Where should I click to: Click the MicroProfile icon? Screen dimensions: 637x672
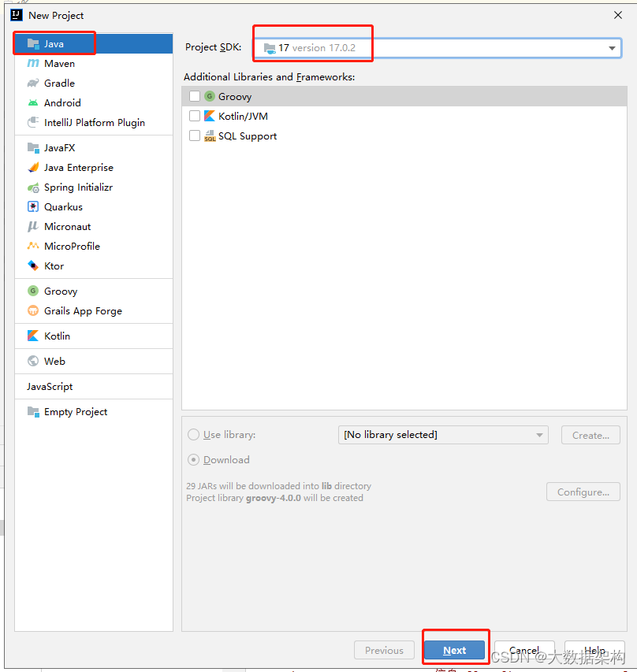33,246
